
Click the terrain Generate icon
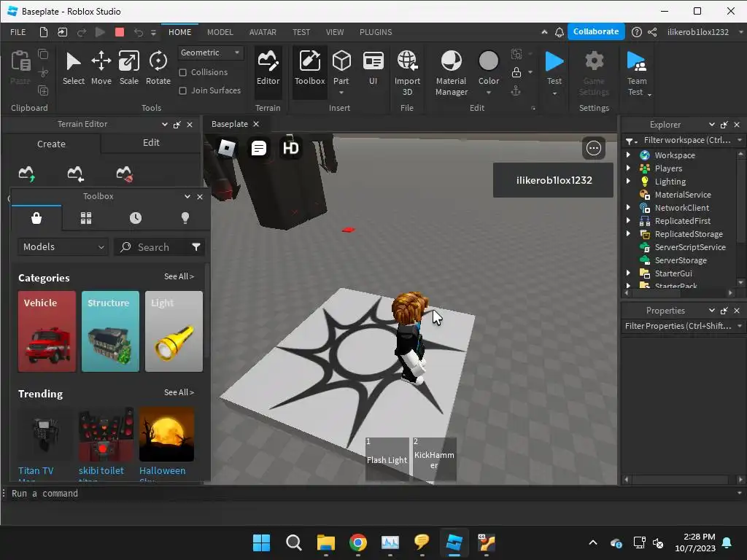pos(26,174)
